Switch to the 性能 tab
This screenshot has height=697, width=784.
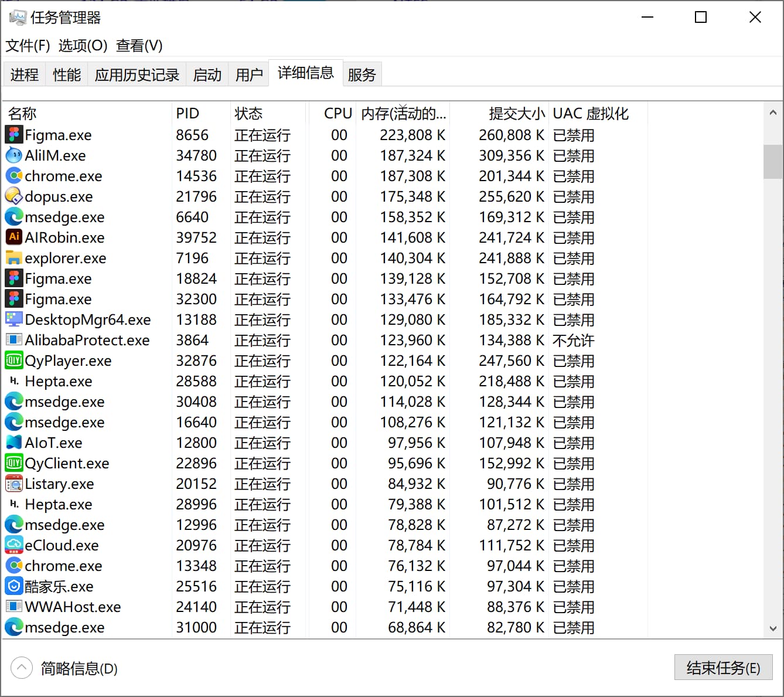(x=67, y=75)
